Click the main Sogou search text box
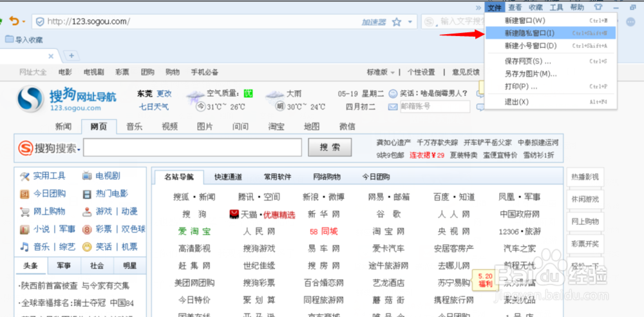 point(192,148)
